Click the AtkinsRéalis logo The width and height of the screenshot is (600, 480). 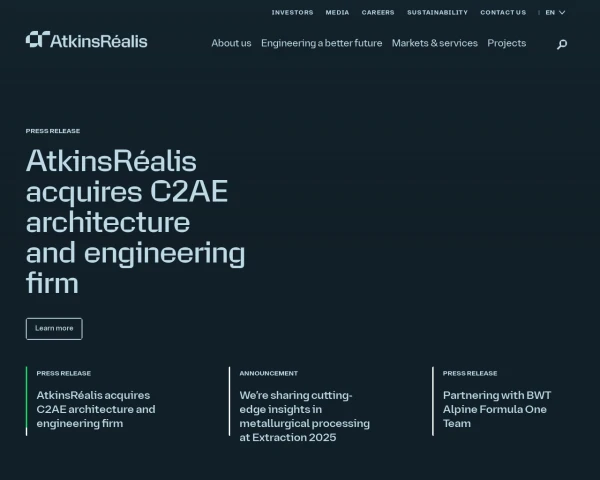pyautogui.click(x=86, y=40)
